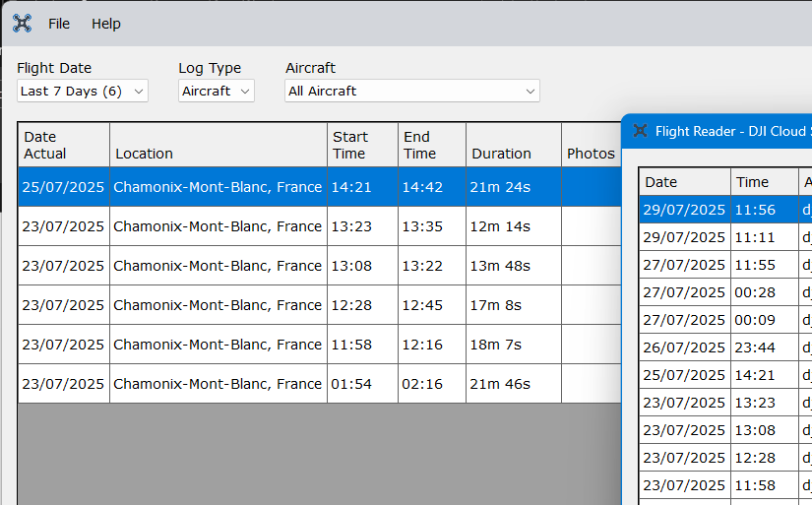Viewport: 812px width, 505px height.
Task: Click the End Time column header
Action: point(432,145)
